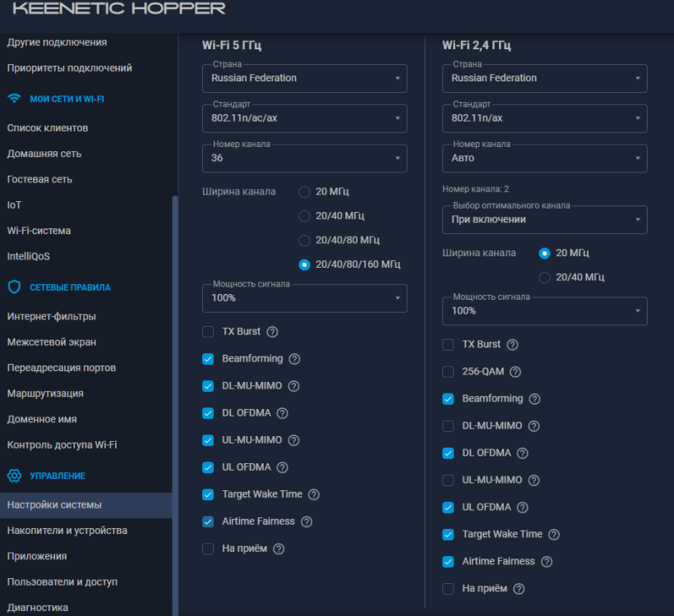This screenshot has width=674, height=616.
Task: Click the gear icon next to Управление
Action: [14, 476]
